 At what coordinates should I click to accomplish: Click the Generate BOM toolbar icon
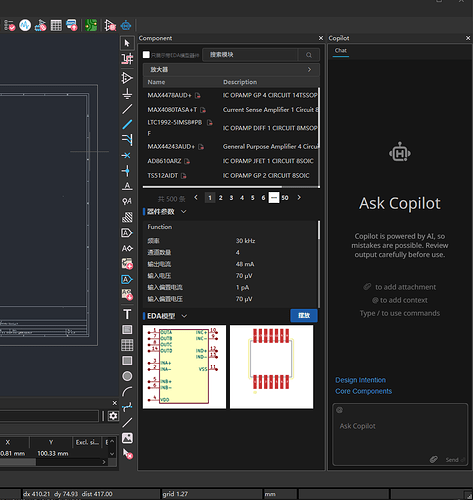[72, 25]
